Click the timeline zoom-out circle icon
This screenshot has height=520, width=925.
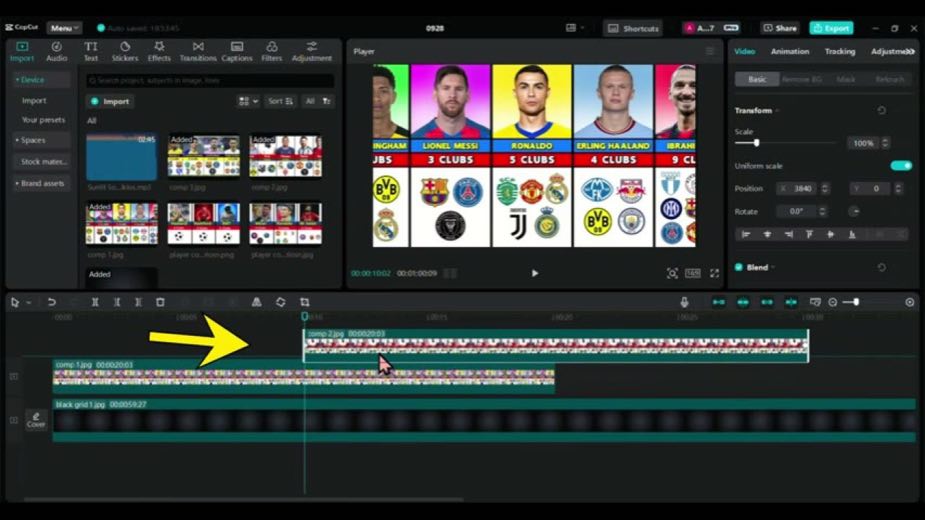coord(832,302)
